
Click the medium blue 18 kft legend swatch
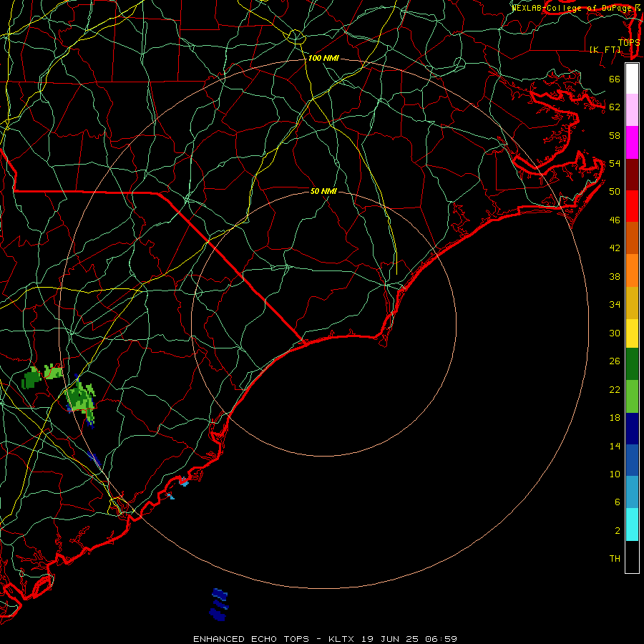click(632, 460)
